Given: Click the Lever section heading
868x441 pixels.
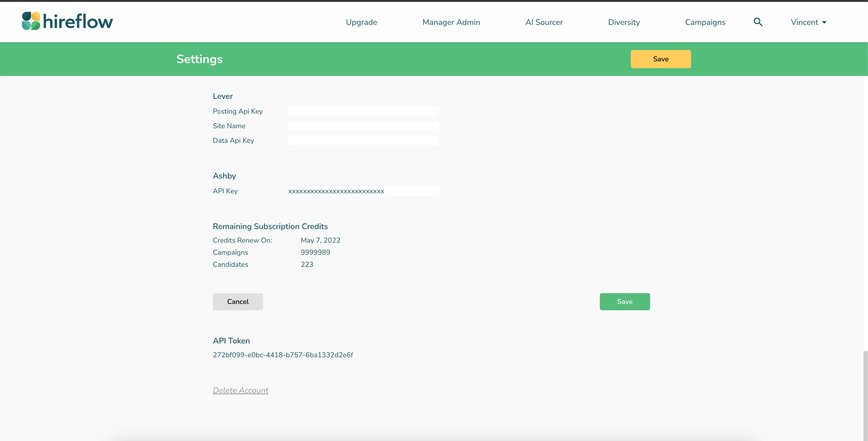Looking at the screenshot, I should pyautogui.click(x=223, y=96).
